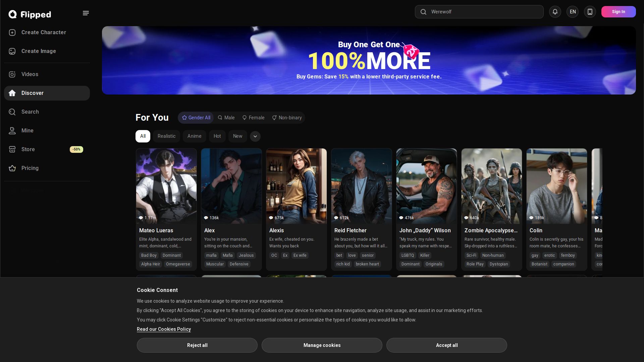Click the Omegaverse tag on Mateo Lueras
The height and width of the screenshot is (362, 644).
click(x=178, y=264)
